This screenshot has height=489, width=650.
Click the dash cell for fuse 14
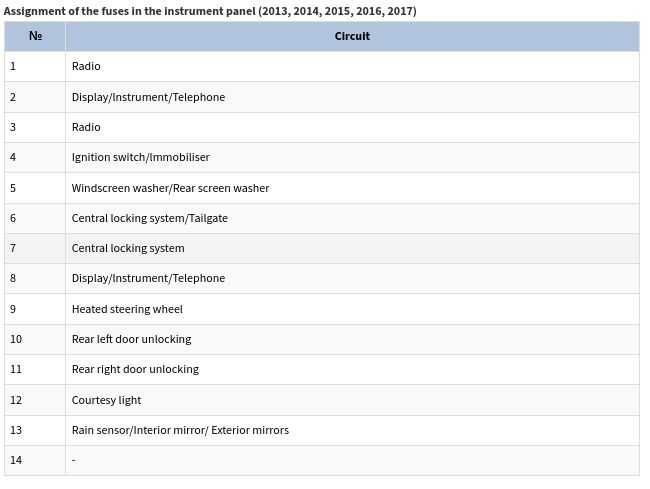coord(74,460)
